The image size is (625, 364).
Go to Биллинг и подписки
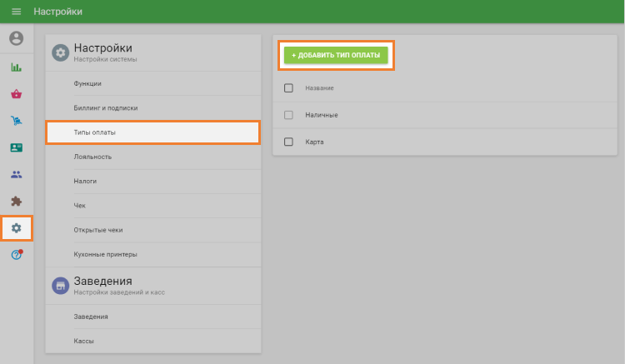tap(153, 108)
